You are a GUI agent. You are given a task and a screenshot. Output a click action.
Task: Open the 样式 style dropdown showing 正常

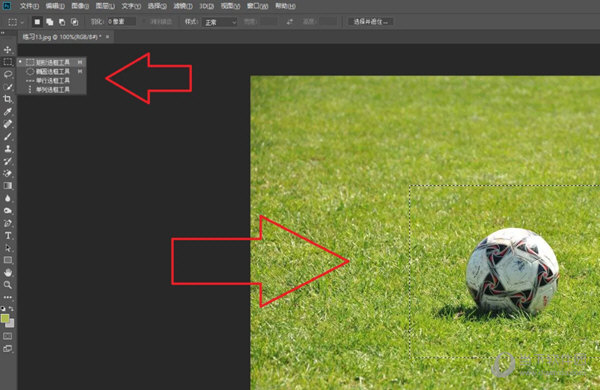coord(220,22)
